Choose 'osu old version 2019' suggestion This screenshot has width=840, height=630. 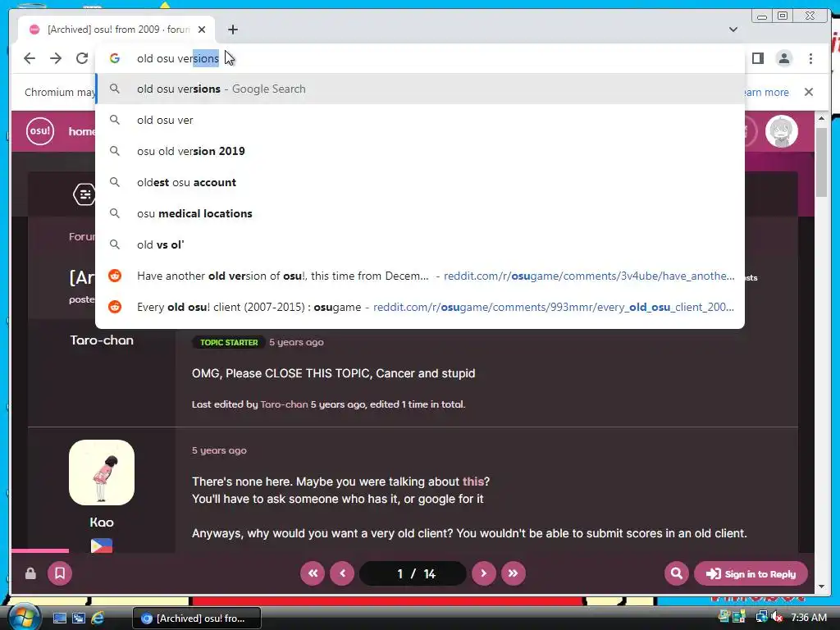tap(420, 151)
